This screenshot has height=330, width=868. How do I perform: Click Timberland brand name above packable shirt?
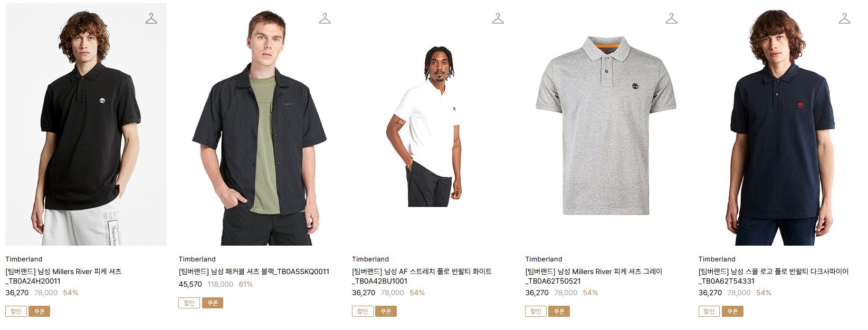[197, 259]
